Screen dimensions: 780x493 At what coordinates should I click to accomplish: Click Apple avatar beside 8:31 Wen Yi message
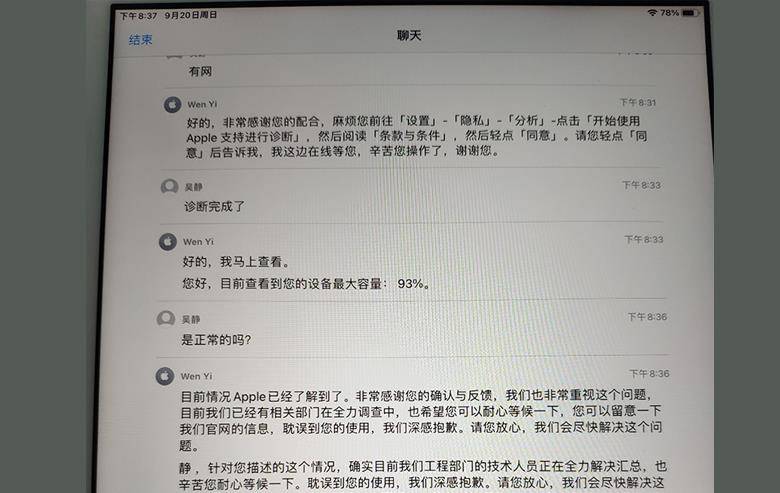pyautogui.click(x=173, y=104)
